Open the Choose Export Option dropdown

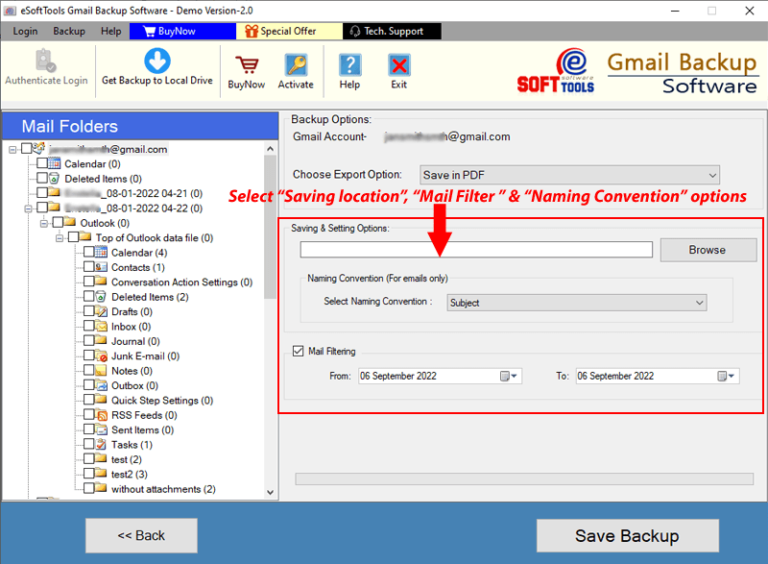[570, 175]
